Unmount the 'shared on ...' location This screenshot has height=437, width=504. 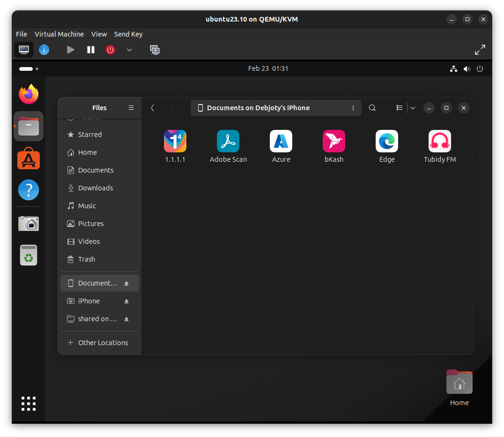pos(126,319)
